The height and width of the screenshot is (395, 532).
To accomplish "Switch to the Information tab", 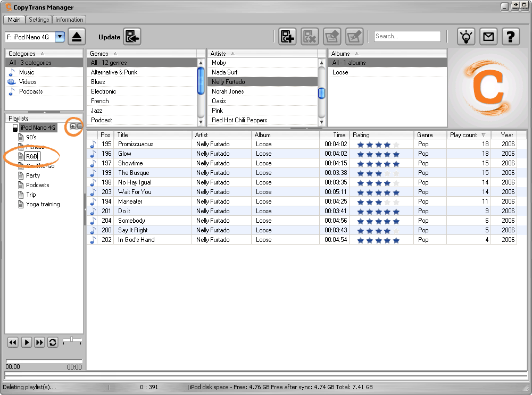I will click(69, 20).
